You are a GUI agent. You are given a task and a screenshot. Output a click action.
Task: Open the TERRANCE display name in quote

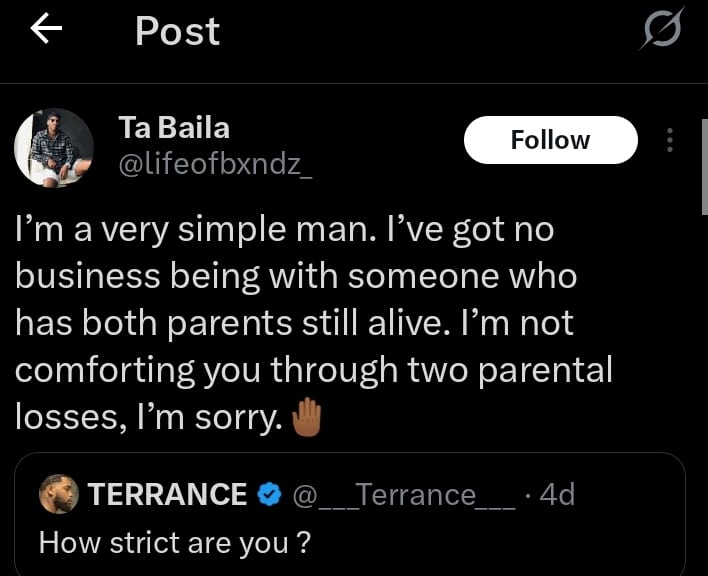[167, 494]
